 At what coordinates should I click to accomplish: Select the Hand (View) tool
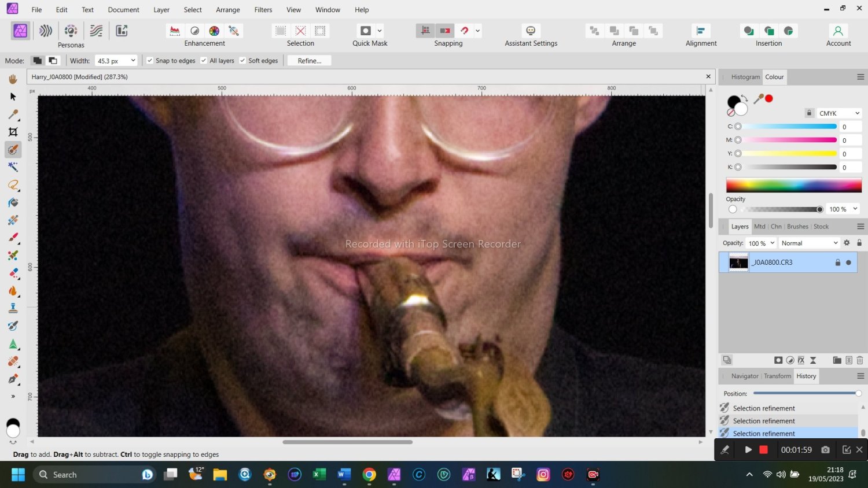tap(13, 79)
